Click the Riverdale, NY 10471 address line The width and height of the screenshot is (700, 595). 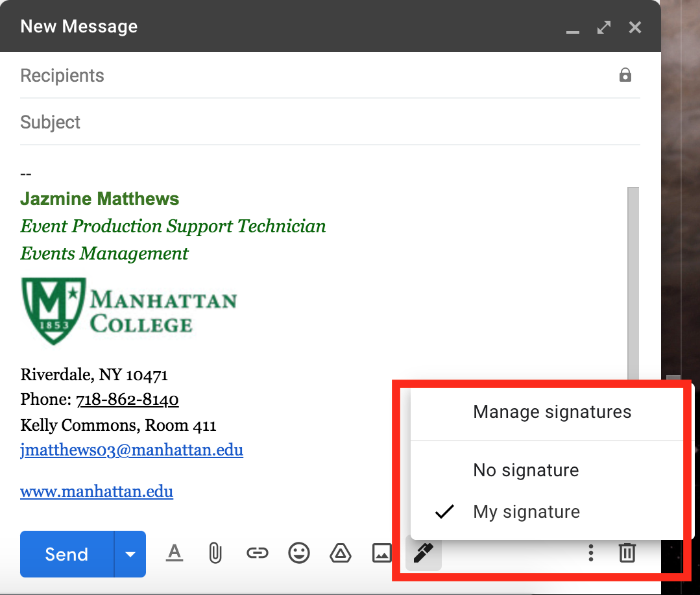[x=94, y=375]
